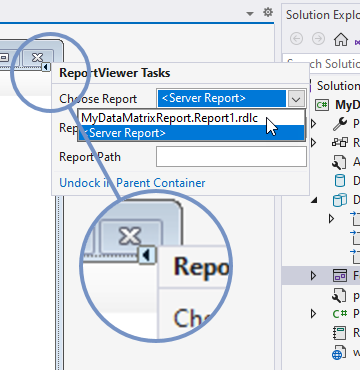The height and width of the screenshot is (370, 360).
Task: Open the gear options icon above the designer
Action: 268,13
